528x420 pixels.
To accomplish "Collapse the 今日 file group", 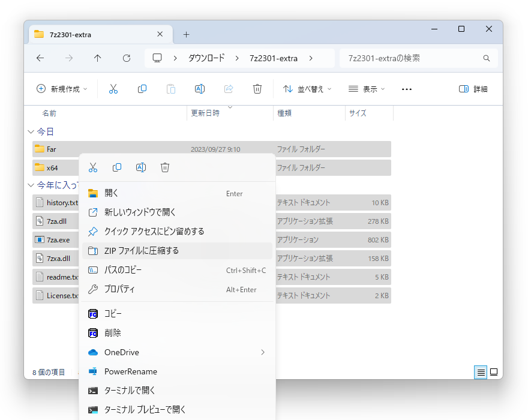I will click(31, 131).
